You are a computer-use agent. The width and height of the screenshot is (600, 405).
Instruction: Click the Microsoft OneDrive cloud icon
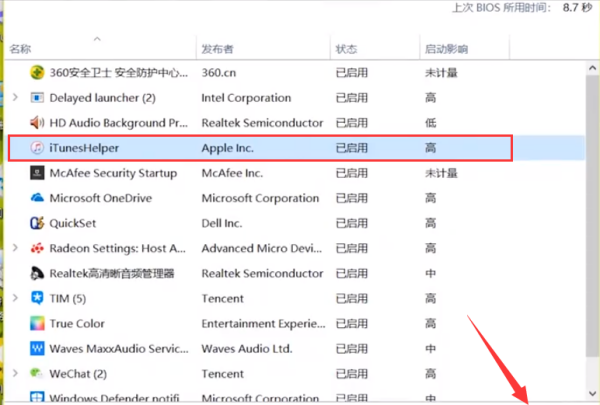[x=37, y=198]
